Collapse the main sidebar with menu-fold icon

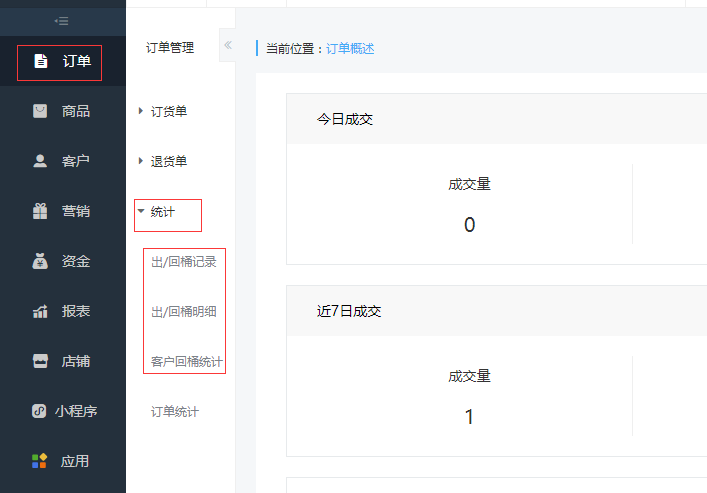[x=61, y=21]
